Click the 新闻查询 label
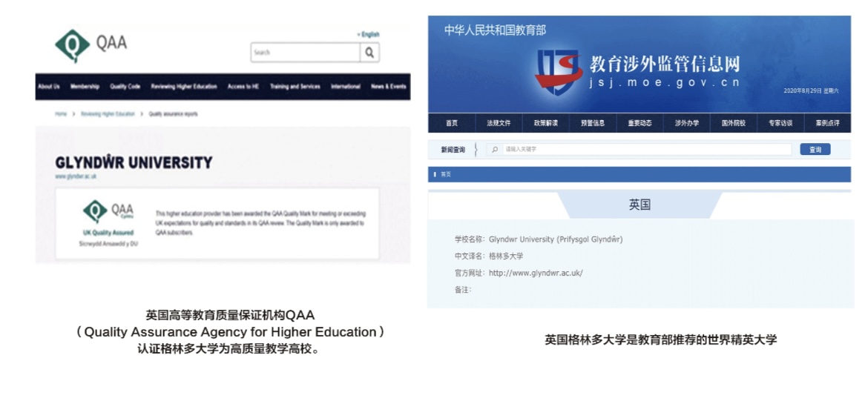This screenshot has width=868, height=395. pos(453,150)
